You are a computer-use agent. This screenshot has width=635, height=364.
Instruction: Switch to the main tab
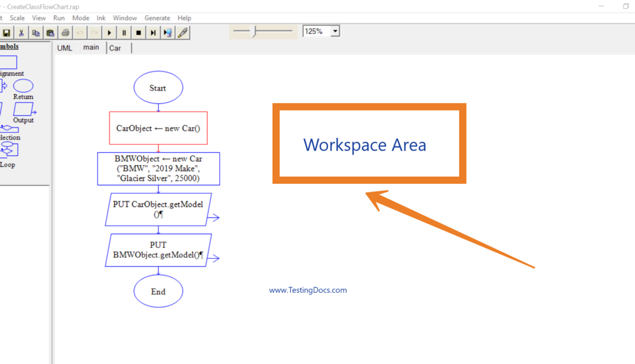[91, 48]
